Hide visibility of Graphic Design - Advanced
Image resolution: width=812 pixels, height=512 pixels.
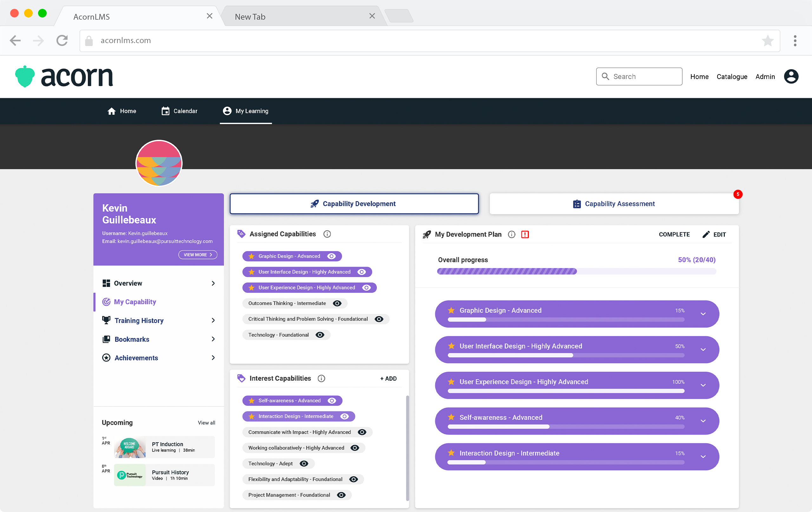pyautogui.click(x=331, y=256)
